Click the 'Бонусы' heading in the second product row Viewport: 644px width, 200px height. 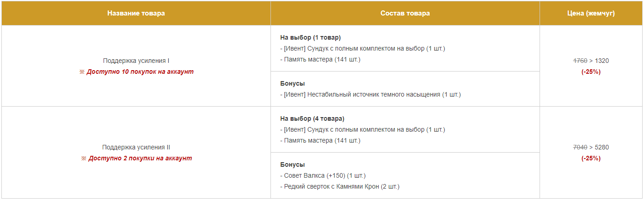pos(292,164)
